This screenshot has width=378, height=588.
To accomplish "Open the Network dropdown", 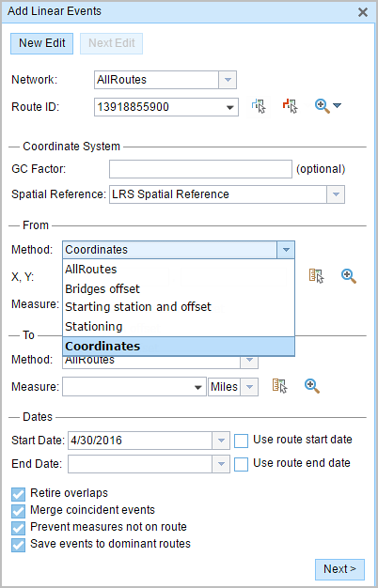I will coord(228,80).
